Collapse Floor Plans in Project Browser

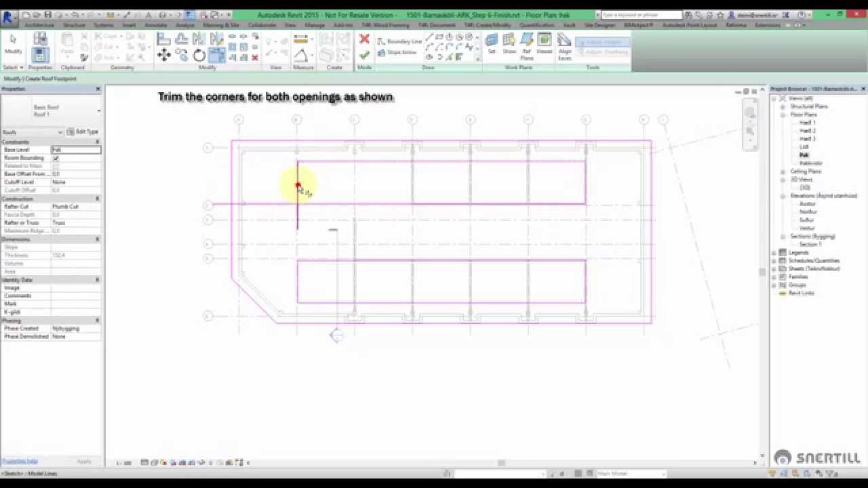(783, 115)
